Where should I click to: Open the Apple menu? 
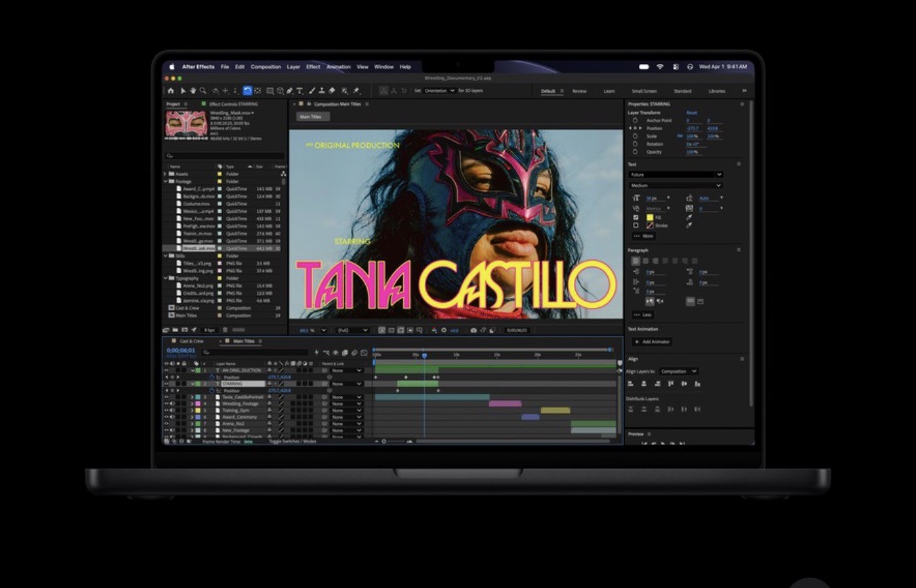[172, 67]
